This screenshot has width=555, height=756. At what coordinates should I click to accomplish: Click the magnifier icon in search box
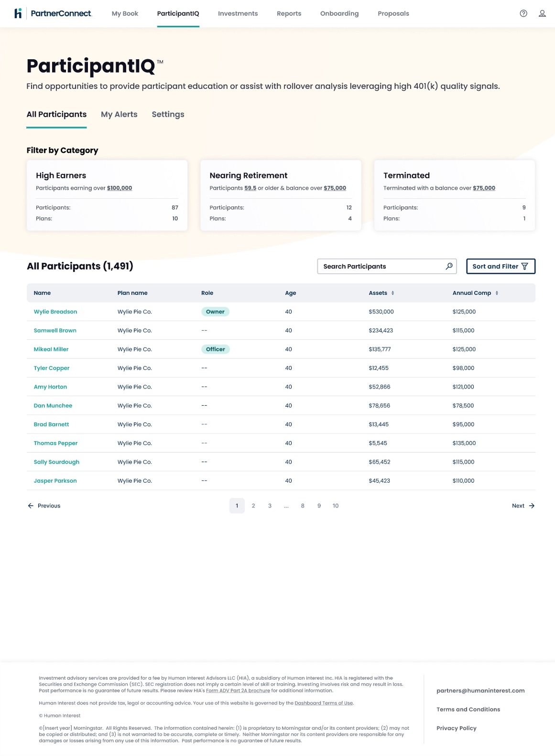pyautogui.click(x=449, y=266)
